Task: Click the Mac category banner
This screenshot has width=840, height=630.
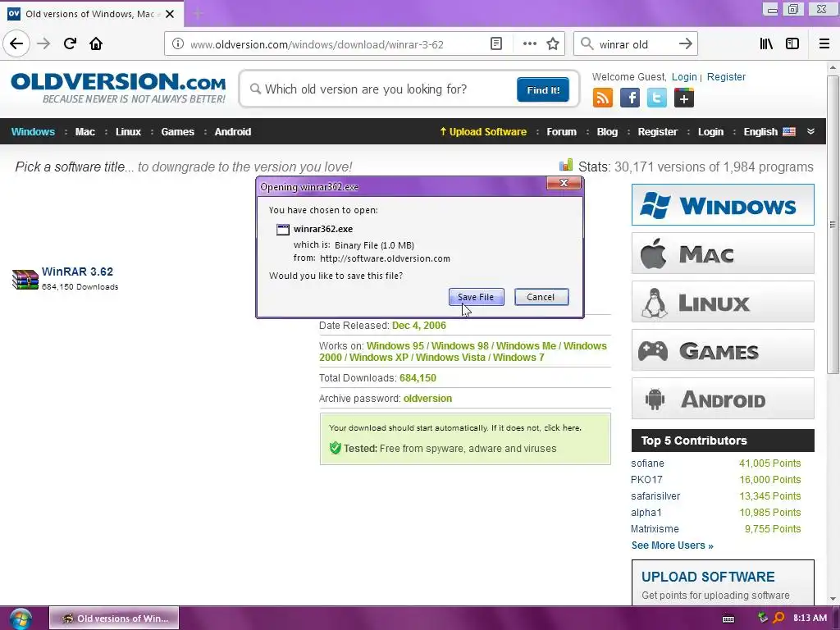Action: coord(723,253)
